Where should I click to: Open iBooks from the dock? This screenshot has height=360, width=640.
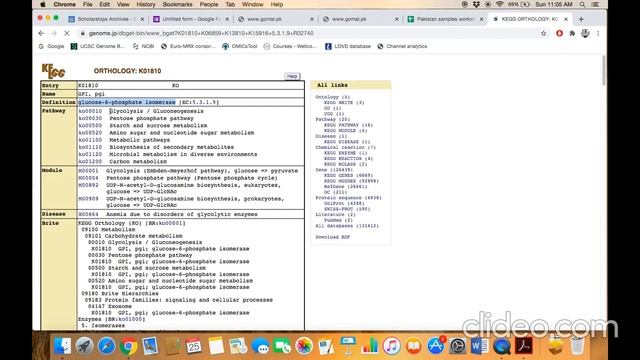point(414,346)
